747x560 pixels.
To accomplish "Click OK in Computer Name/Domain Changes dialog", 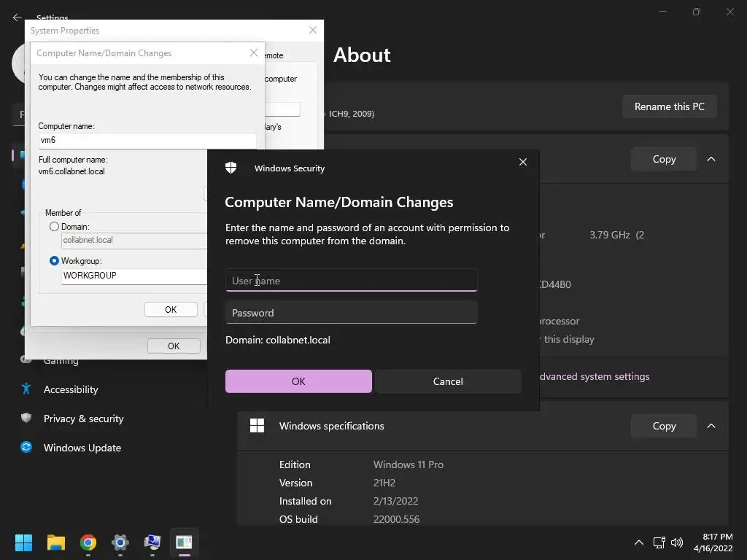I will [x=171, y=309].
